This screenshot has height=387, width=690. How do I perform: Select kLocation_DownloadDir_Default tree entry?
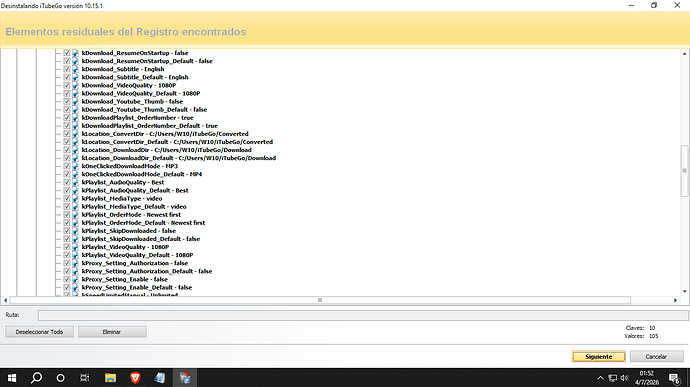179,158
